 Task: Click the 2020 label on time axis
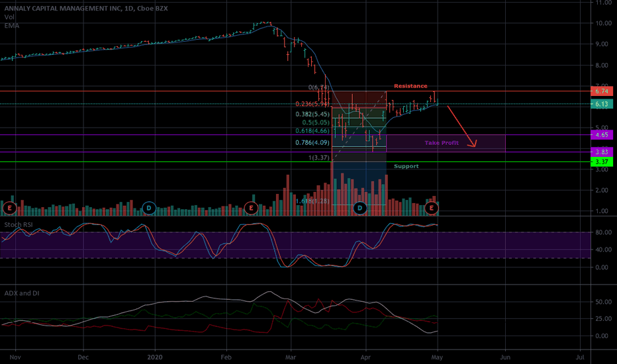pos(155,357)
